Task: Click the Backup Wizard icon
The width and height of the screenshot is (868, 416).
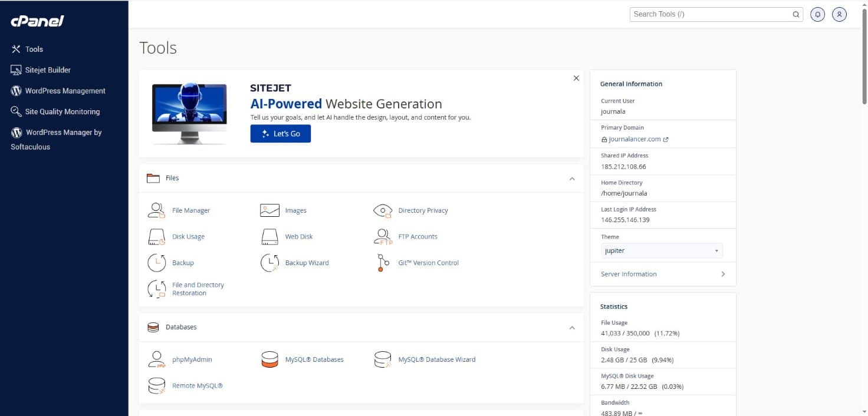Action: tap(269, 263)
